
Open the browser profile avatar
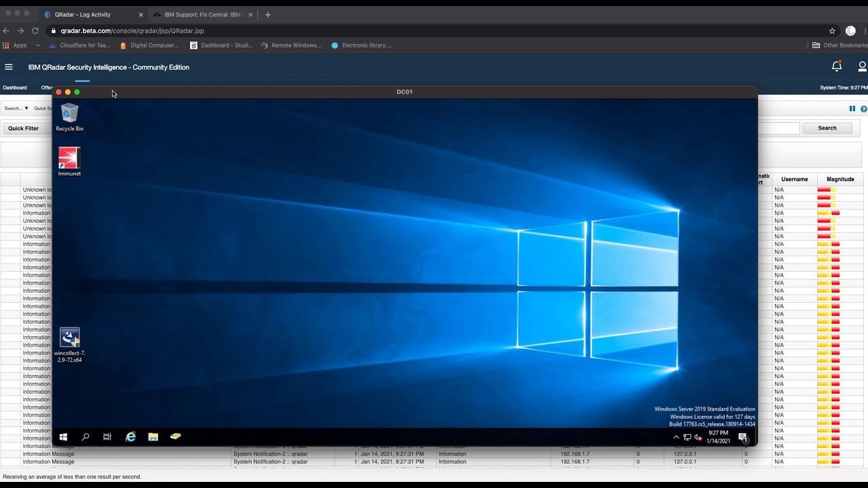click(850, 30)
